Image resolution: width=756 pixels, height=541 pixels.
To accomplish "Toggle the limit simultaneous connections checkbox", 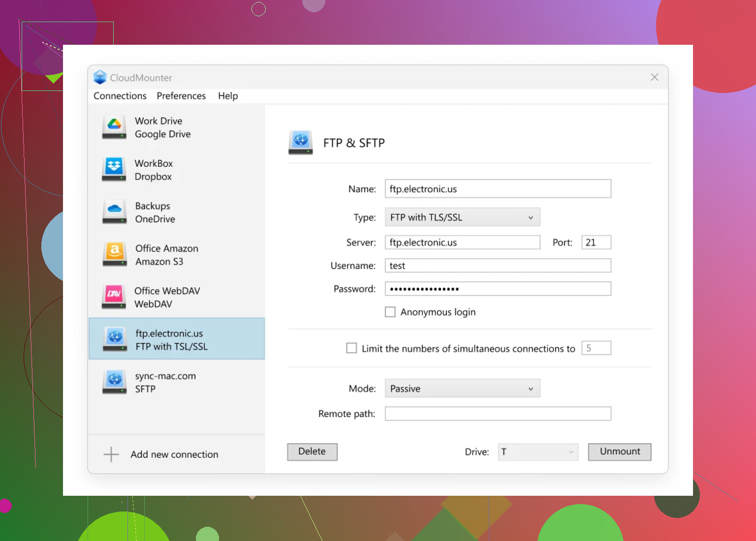I will [x=351, y=348].
